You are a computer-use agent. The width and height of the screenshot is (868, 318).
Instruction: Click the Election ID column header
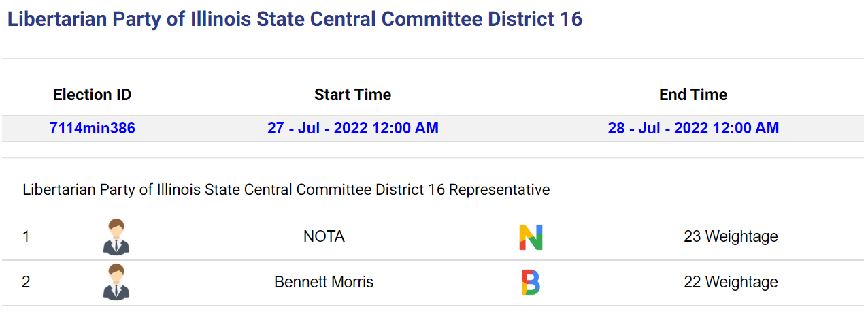point(93,95)
